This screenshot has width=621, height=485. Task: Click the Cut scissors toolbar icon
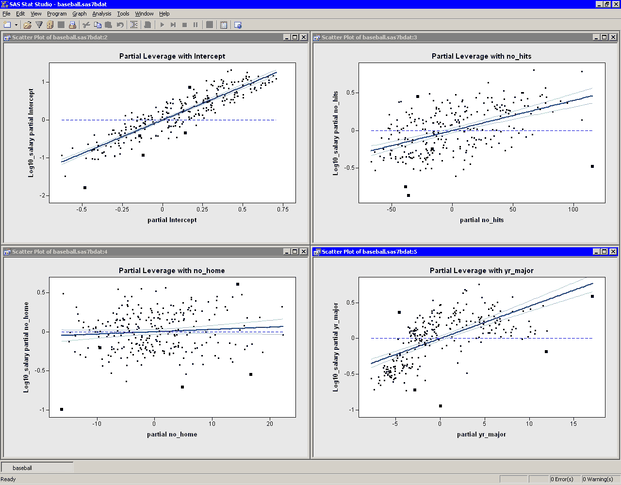[x=87, y=24]
